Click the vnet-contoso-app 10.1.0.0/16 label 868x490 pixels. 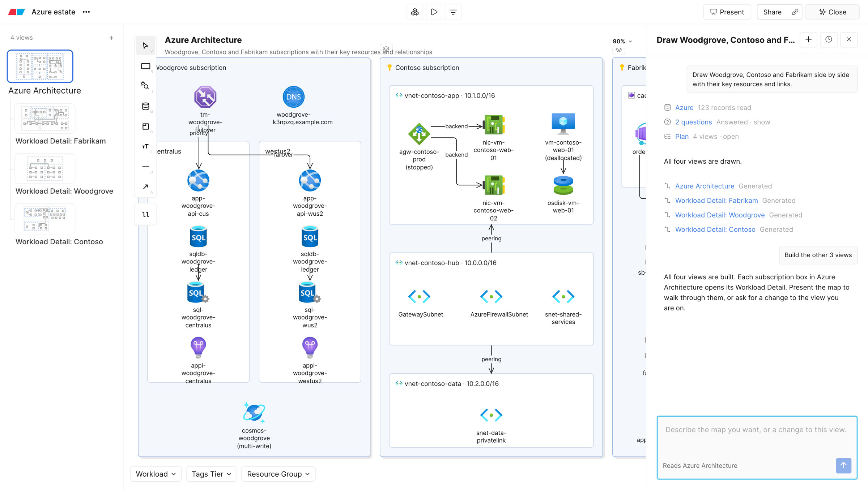(x=450, y=95)
